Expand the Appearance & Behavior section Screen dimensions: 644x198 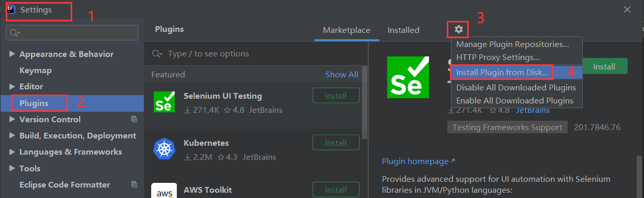(x=12, y=54)
